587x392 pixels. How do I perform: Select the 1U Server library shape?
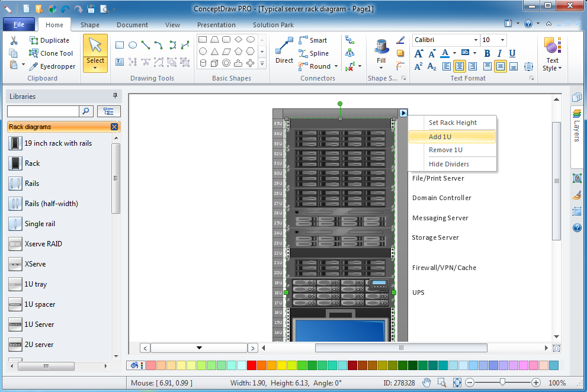coord(31,324)
